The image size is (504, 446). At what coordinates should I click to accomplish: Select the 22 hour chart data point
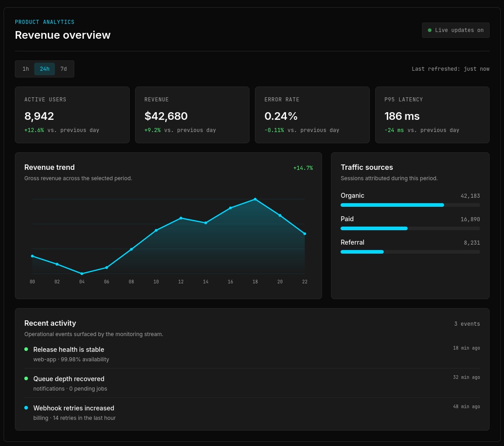click(x=305, y=234)
